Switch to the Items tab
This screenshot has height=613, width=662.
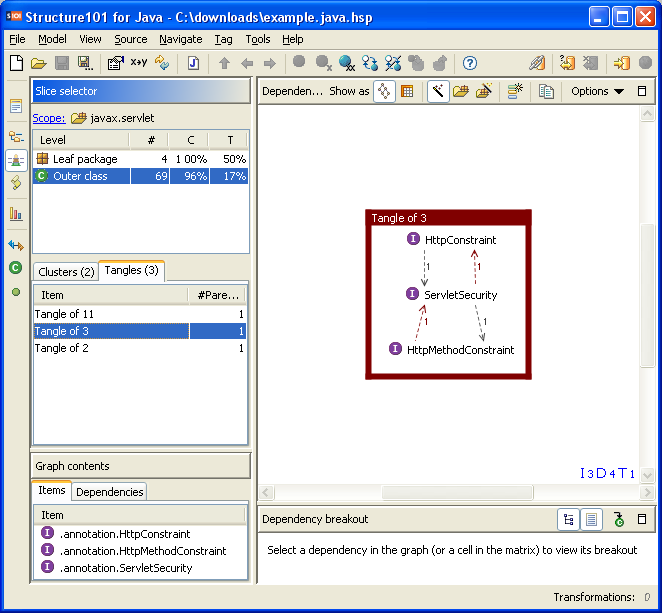tap(52, 490)
